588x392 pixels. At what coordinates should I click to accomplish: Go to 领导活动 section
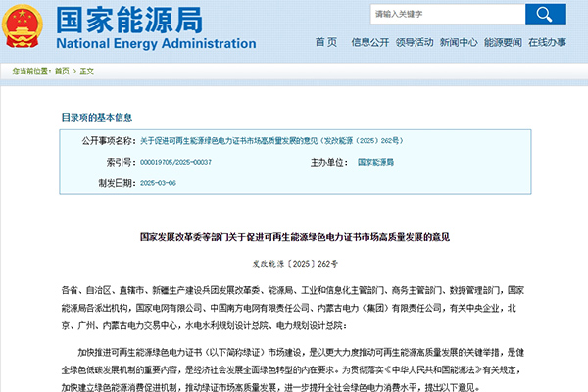tap(414, 43)
